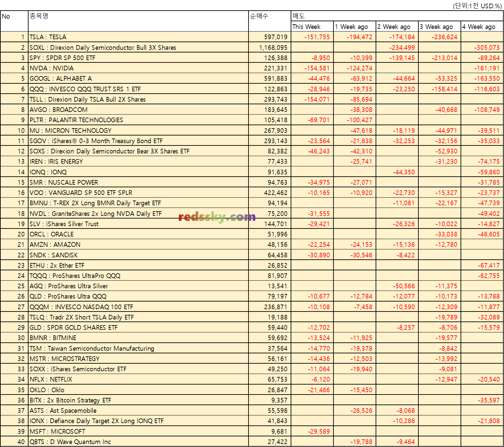This screenshot has width=504, height=447.
Task: Click TSLA 3 Week ago value -236,624
Action: click(x=440, y=37)
